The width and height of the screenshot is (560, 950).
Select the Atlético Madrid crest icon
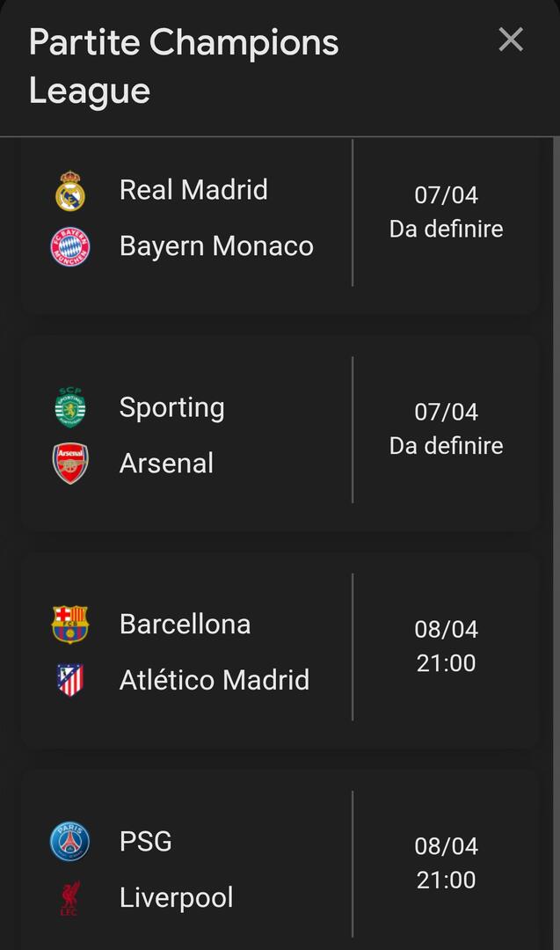click(x=70, y=680)
